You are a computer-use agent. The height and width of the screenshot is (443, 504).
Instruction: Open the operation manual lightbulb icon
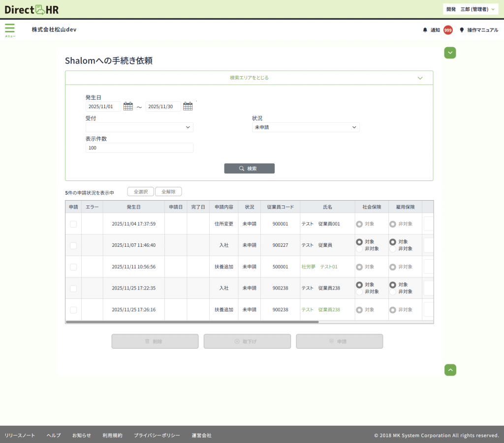coord(462,30)
